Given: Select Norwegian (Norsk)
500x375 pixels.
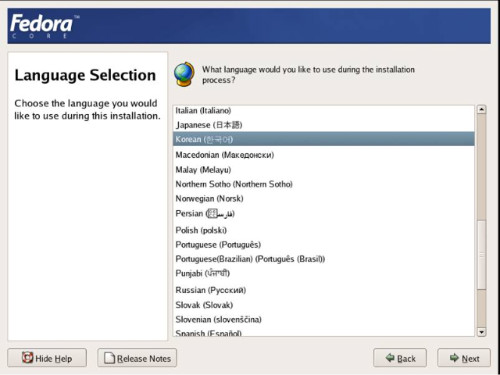Looking at the screenshot, I should [x=323, y=199].
